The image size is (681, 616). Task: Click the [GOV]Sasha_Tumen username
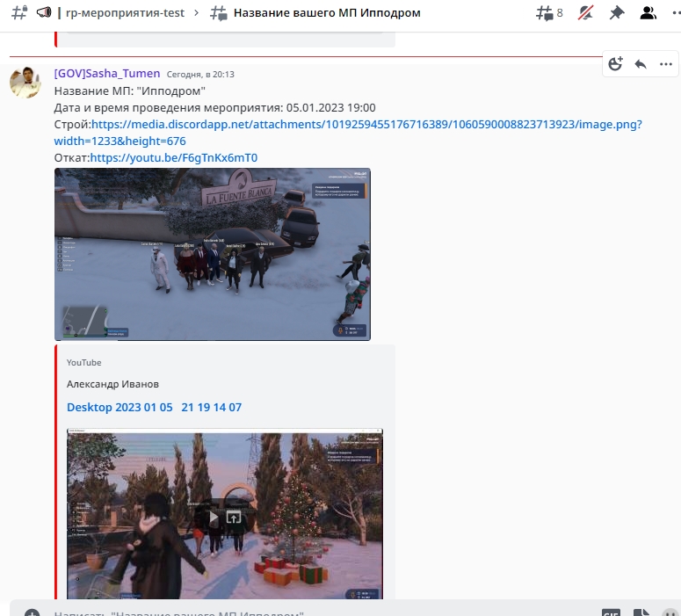107,74
